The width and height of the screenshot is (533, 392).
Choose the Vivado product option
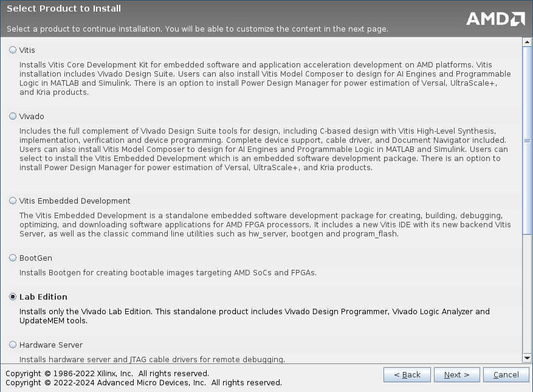click(x=13, y=116)
